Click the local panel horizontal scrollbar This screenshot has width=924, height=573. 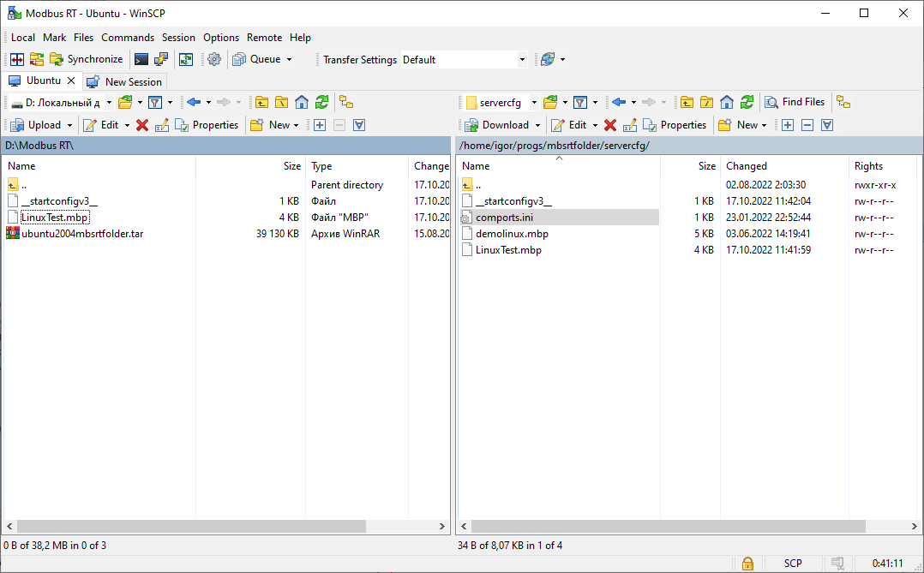click(191, 526)
